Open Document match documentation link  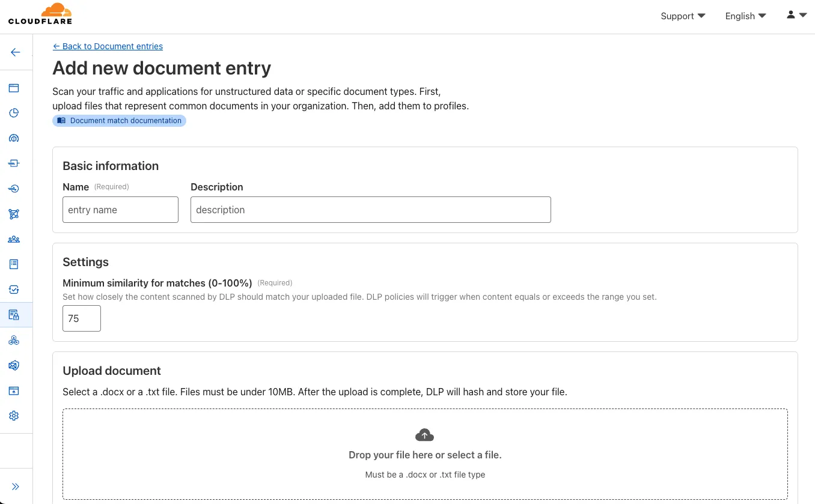pos(120,121)
